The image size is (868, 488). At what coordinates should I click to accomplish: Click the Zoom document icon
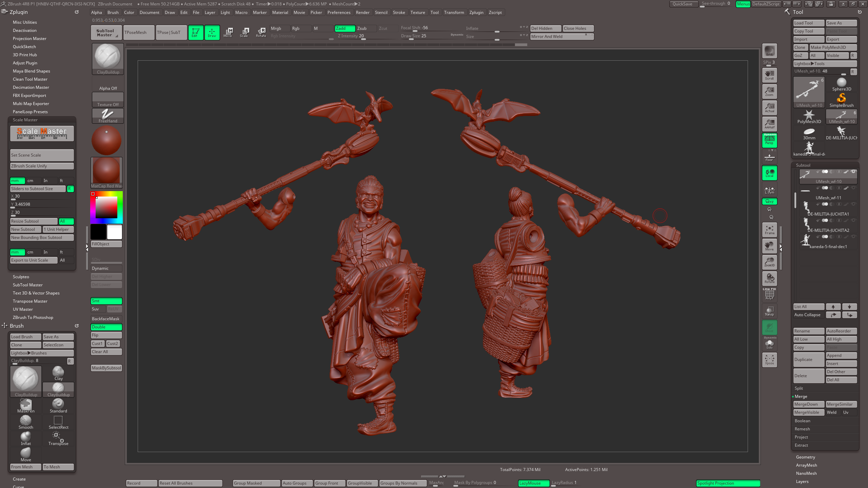pyautogui.click(x=769, y=91)
